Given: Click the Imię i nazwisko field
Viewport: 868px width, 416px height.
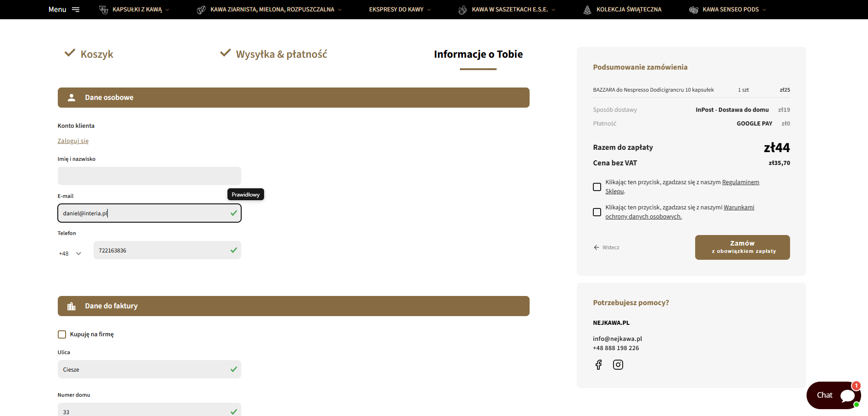Looking at the screenshot, I should [x=149, y=176].
